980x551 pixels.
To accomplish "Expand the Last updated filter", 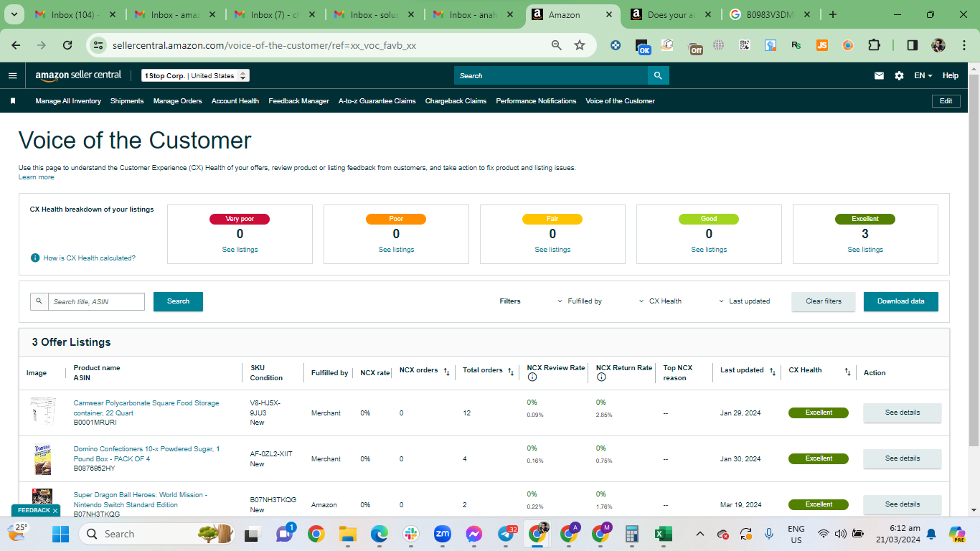I will (x=745, y=301).
